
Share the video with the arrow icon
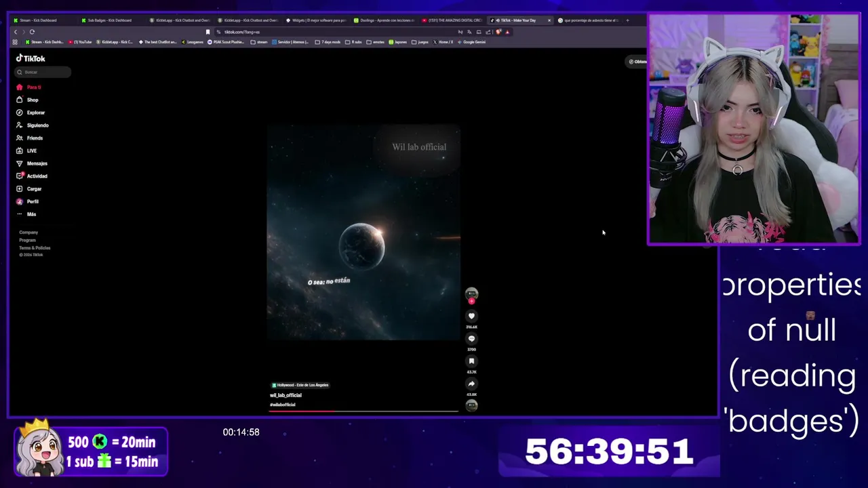[x=471, y=383]
